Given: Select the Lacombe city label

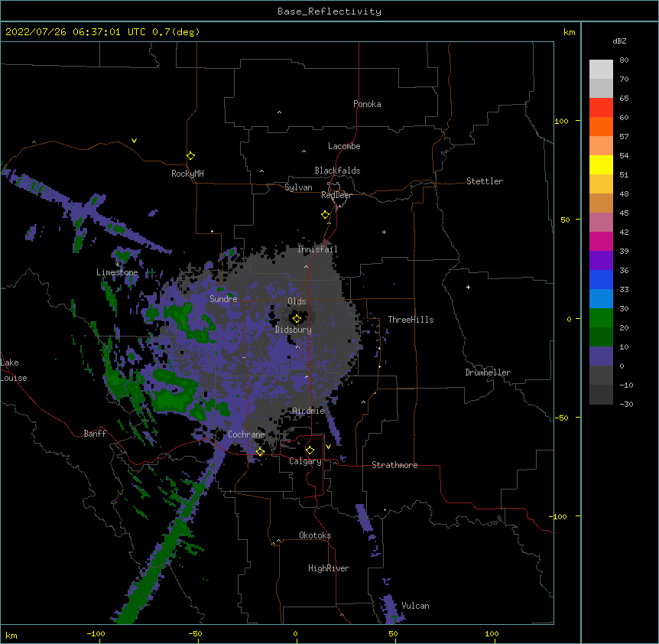Looking at the screenshot, I should 344,146.
